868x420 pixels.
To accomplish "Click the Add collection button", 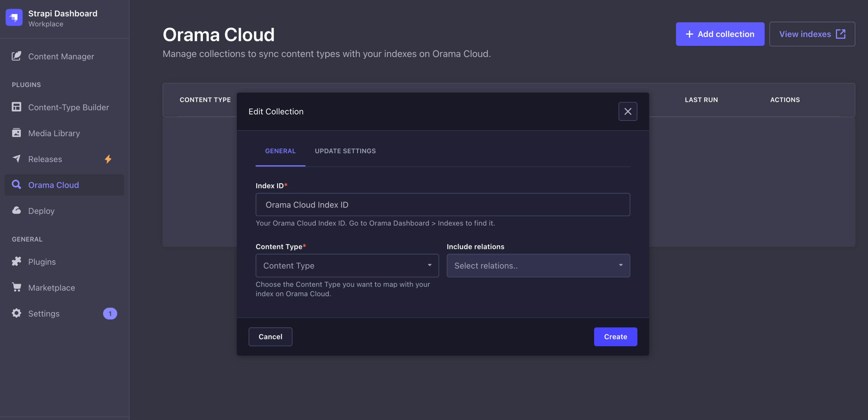I will pyautogui.click(x=720, y=34).
